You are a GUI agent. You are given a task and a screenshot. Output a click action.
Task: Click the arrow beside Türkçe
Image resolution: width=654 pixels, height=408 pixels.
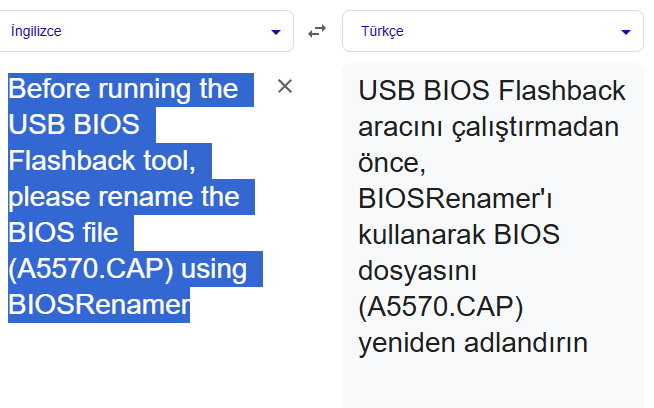tap(626, 32)
